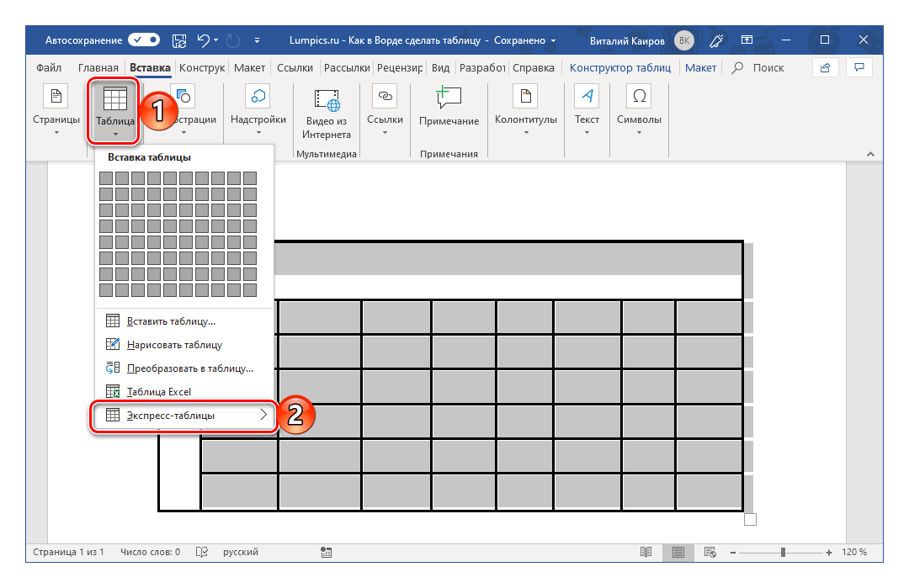Click the Undo arrow icon

pyautogui.click(x=203, y=40)
